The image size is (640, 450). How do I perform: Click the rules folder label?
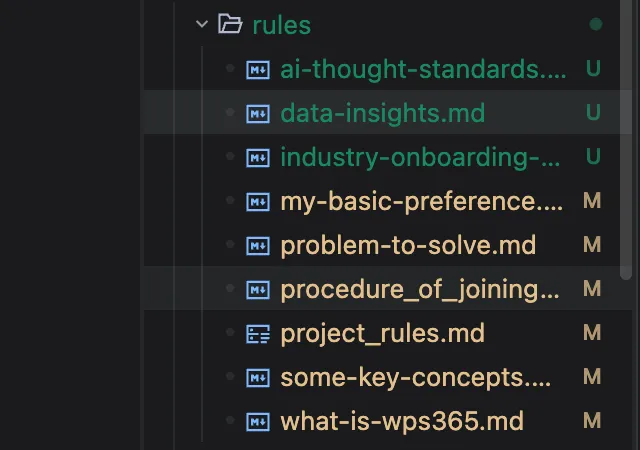click(x=282, y=24)
